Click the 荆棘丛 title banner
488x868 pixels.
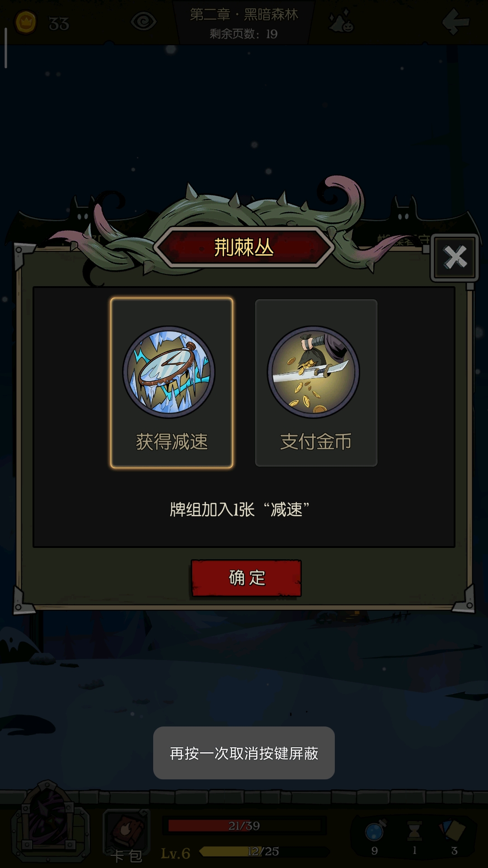244,247
